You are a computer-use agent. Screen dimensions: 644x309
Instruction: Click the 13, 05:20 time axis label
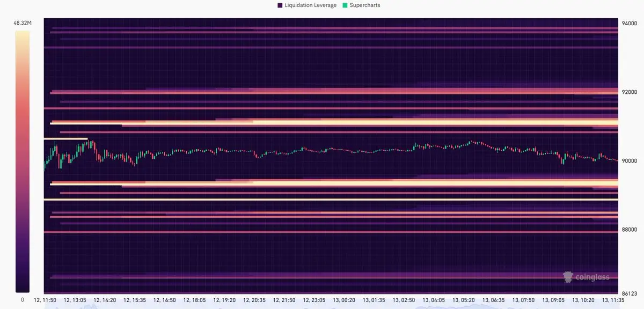coord(463,300)
